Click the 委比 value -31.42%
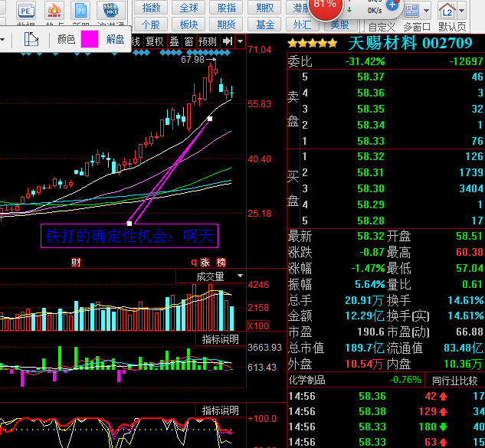Image resolution: width=485 pixels, height=448 pixels. click(x=365, y=61)
